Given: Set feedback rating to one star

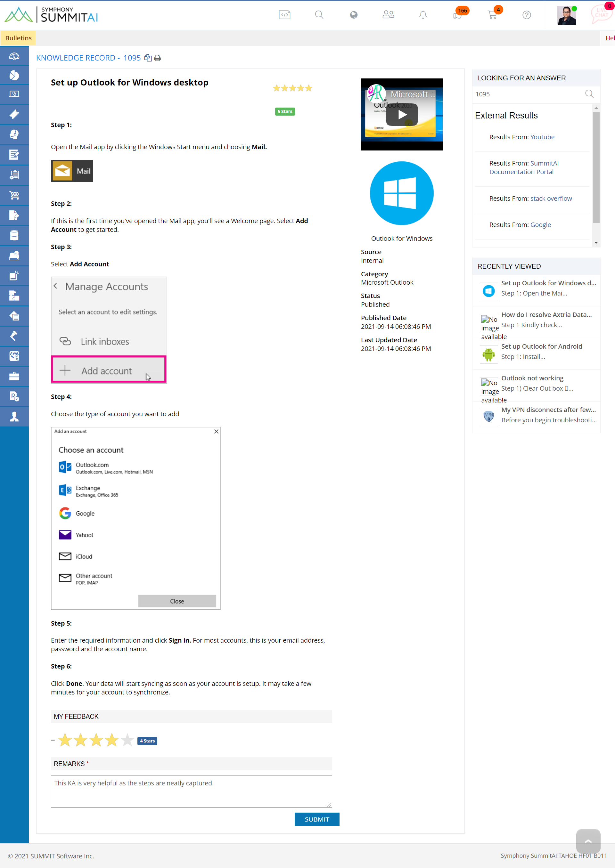Looking at the screenshot, I should 65,740.
